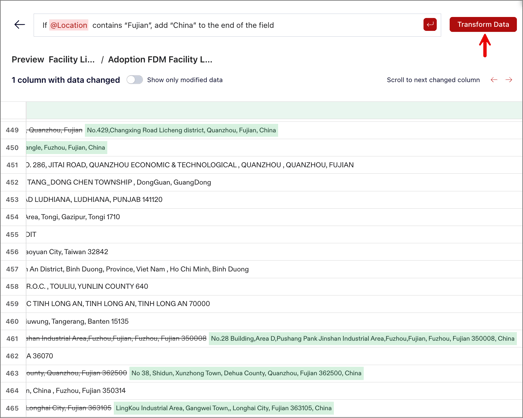Click the @Location field tag
Viewport: 523px width, 418px height.
pos(69,25)
